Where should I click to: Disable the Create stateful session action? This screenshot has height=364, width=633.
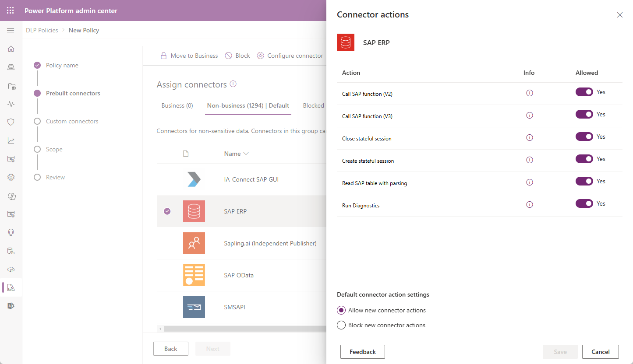(x=584, y=159)
